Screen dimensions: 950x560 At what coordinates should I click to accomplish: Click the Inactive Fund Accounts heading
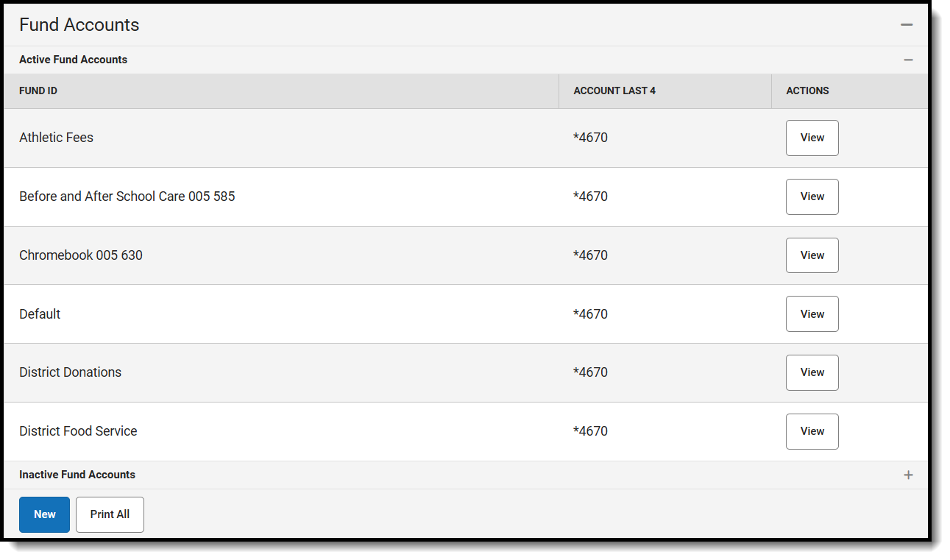77,475
